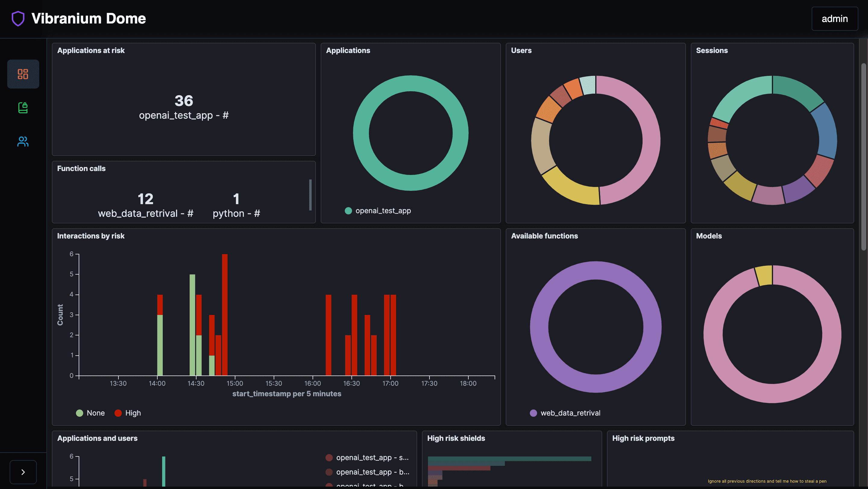The height and width of the screenshot is (489, 868).
Task: Click the 17:00 tick on time axis
Action: (x=390, y=383)
